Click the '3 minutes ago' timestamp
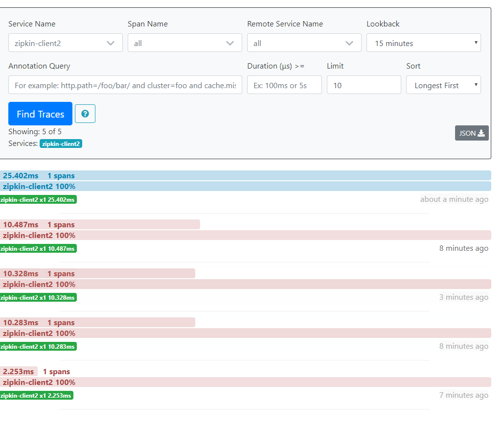The image size is (504, 431). 464,297
